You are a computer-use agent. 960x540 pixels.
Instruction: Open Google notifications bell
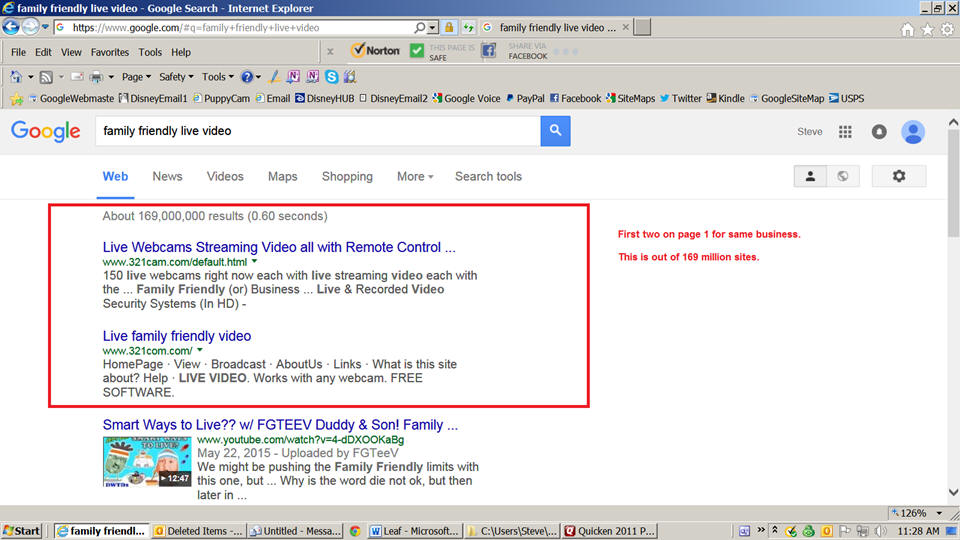[879, 132]
